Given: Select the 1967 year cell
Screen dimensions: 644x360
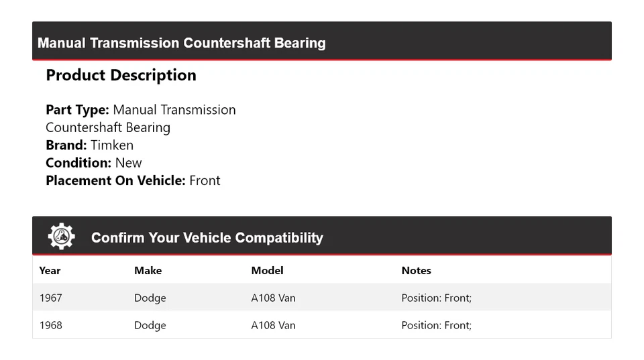Looking at the screenshot, I should [x=51, y=298].
